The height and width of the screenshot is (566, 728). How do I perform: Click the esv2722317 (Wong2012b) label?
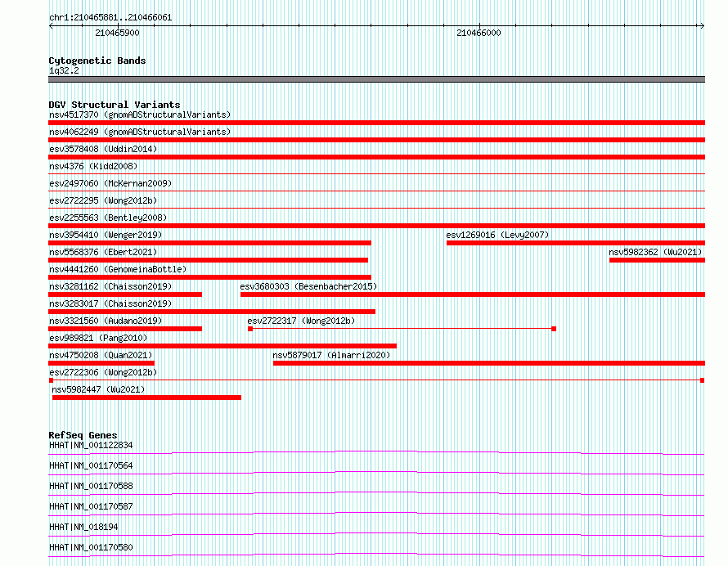pos(301,321)
